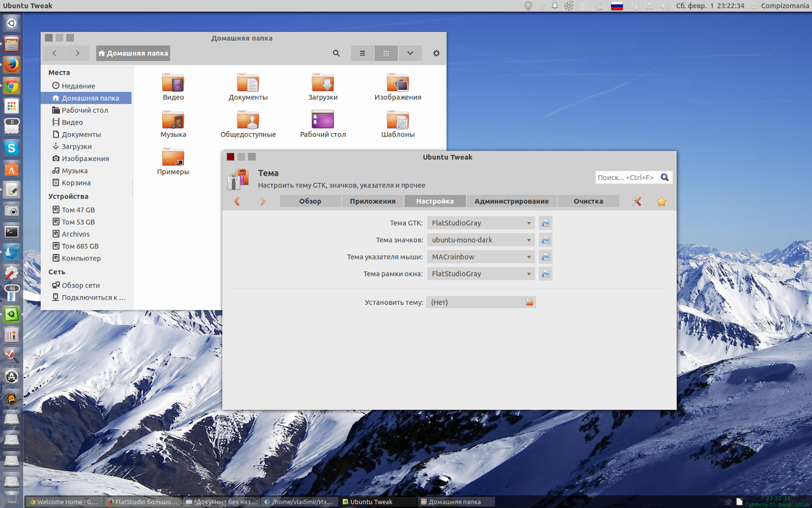Viewport: 812px width, 508px height.
Task: Switch to Welcome Home taskbar window
Action: pos(64,502)
